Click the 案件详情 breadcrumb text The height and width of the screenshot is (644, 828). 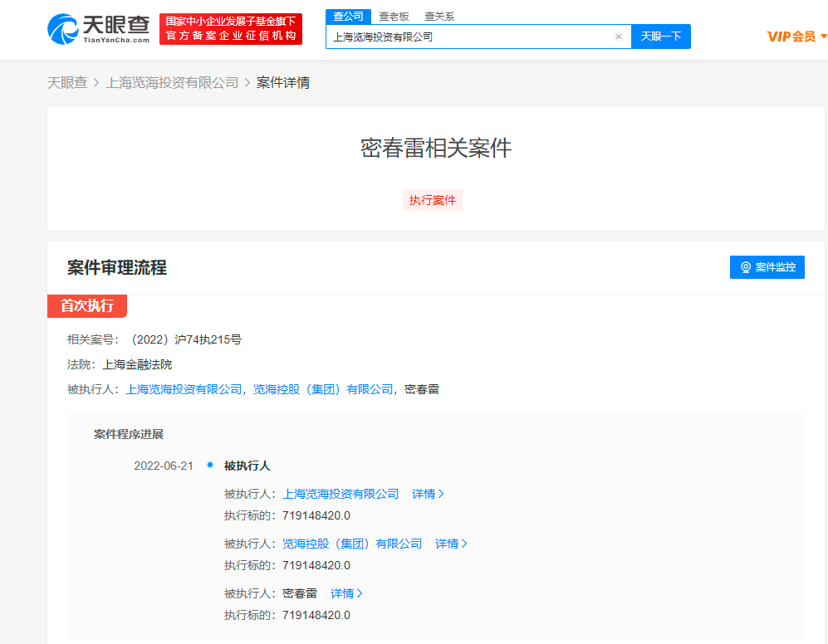pos(283,83)
